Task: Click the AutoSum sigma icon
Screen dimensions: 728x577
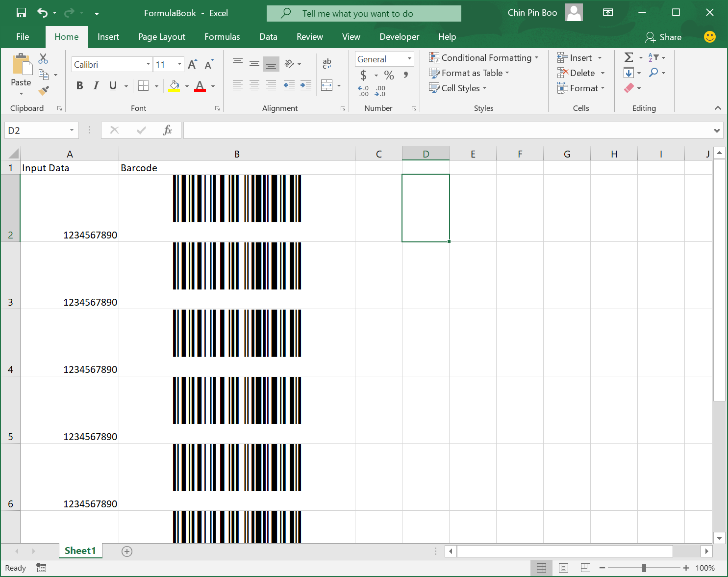Action: 628,57
